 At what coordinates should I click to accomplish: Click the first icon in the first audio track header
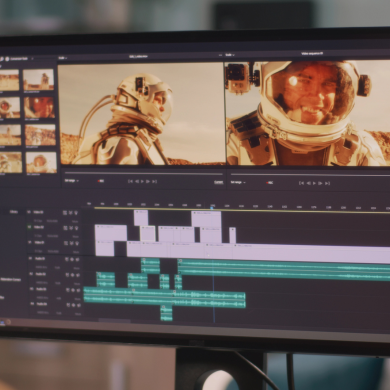[66, 259]
